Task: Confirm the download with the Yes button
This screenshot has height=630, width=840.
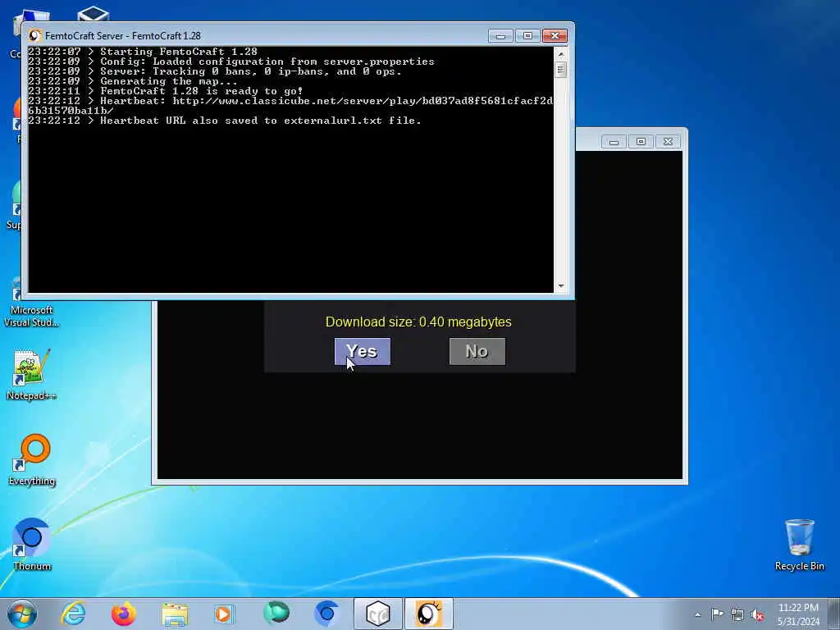Action: 362,351
